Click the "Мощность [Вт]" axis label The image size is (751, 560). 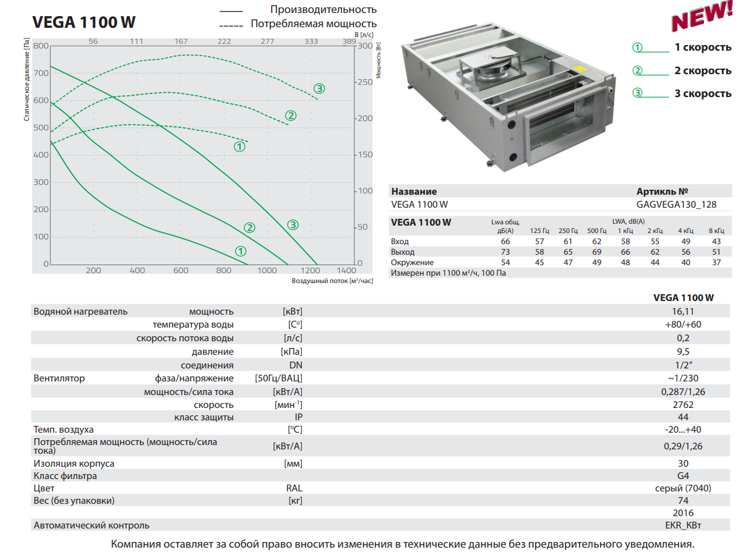tap(378, 61)
